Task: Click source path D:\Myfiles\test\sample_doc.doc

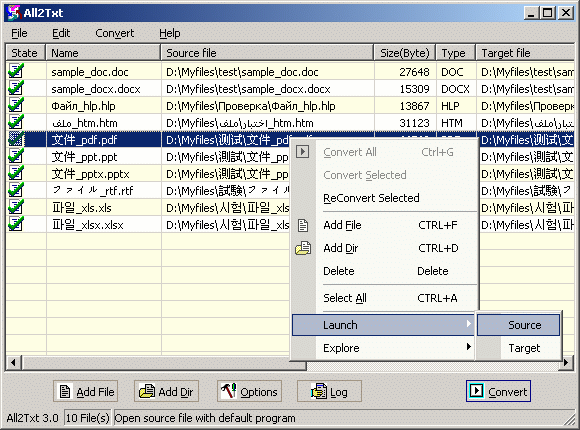Action: (242, 72)
